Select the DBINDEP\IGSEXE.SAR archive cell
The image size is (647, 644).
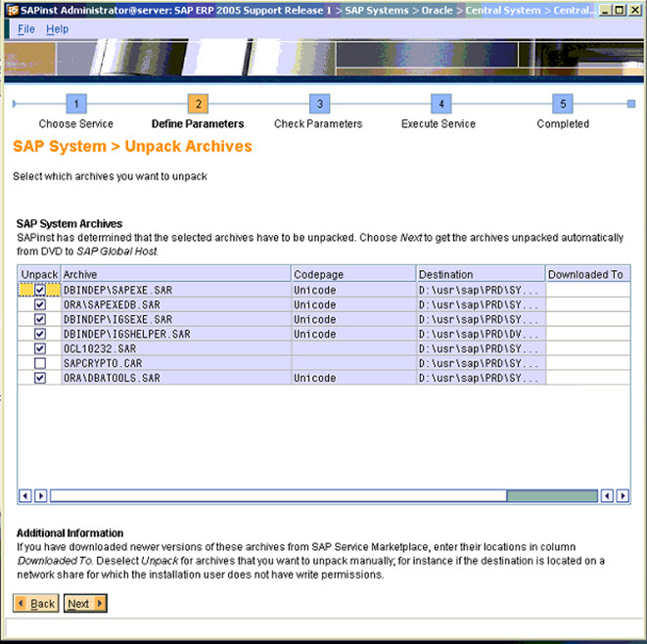176,319
